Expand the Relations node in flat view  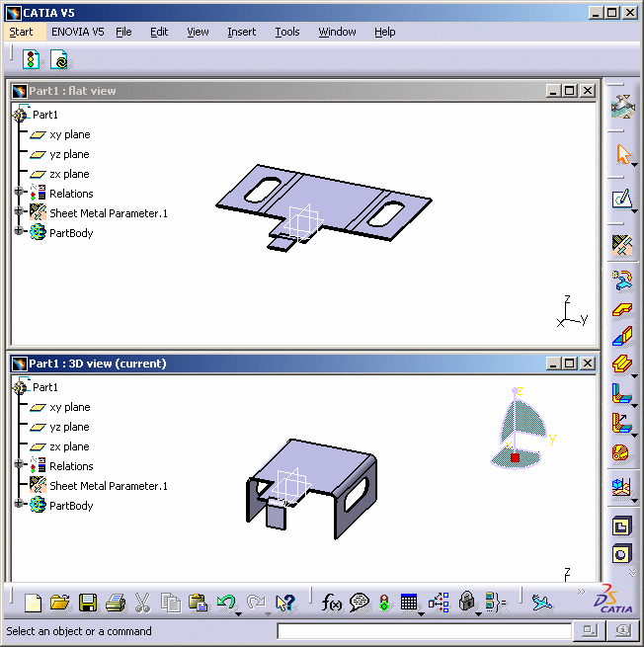pos(19,194)
